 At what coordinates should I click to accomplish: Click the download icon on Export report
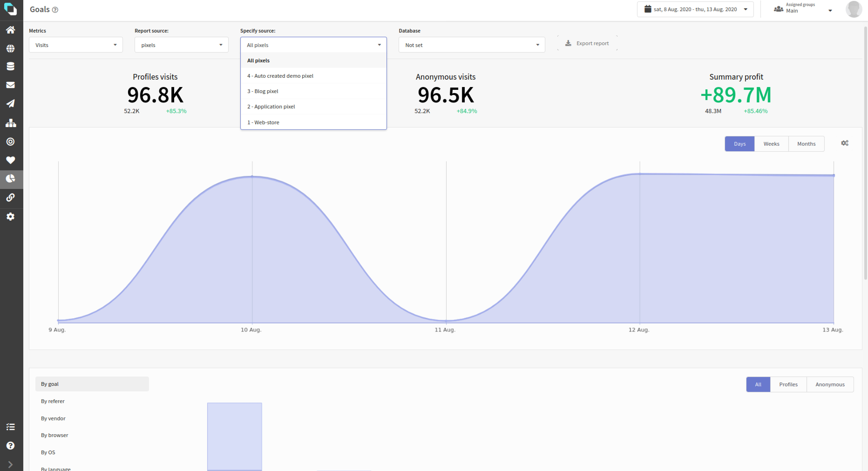568,43
